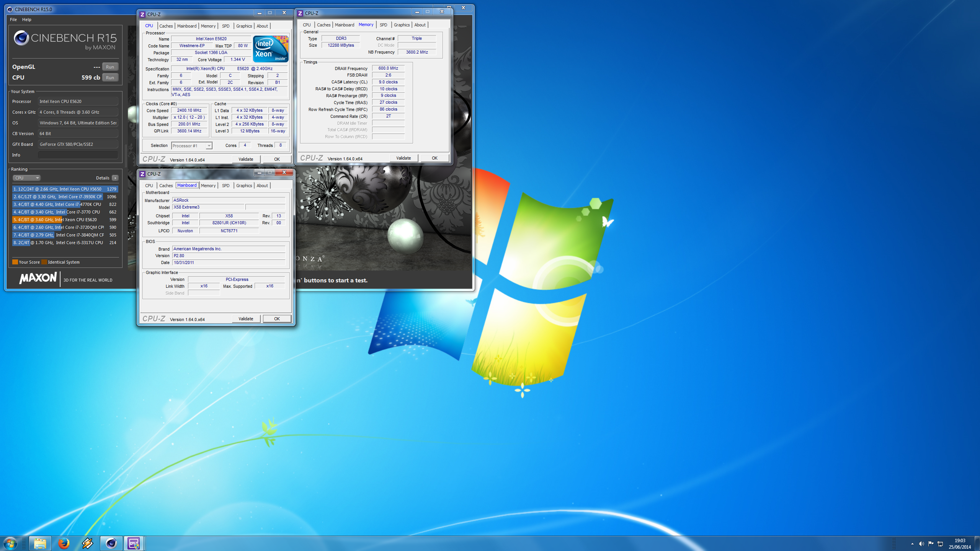Click Validate in the CPU tab window
Viewport: 980px width, 551px height.
(x=246, y=159)
